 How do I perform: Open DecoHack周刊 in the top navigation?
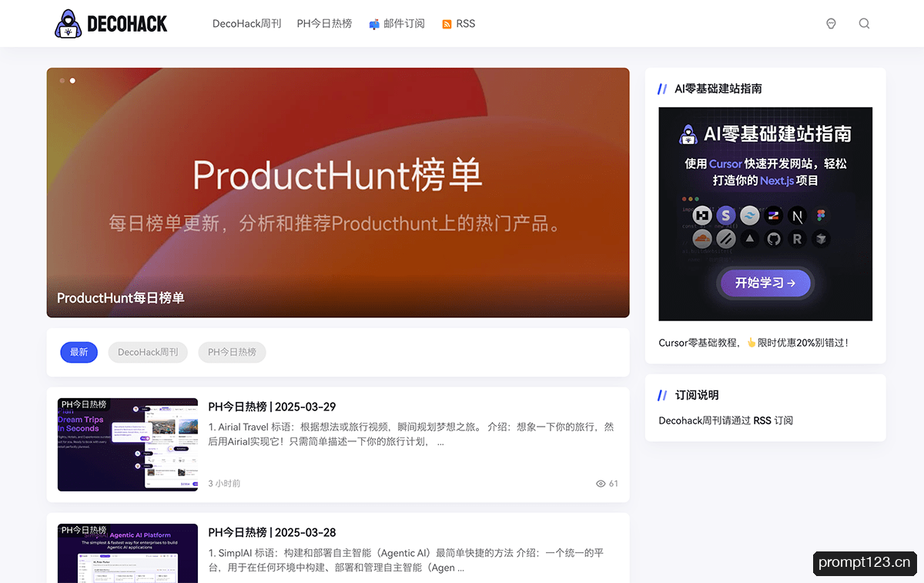tap(246, 24)
